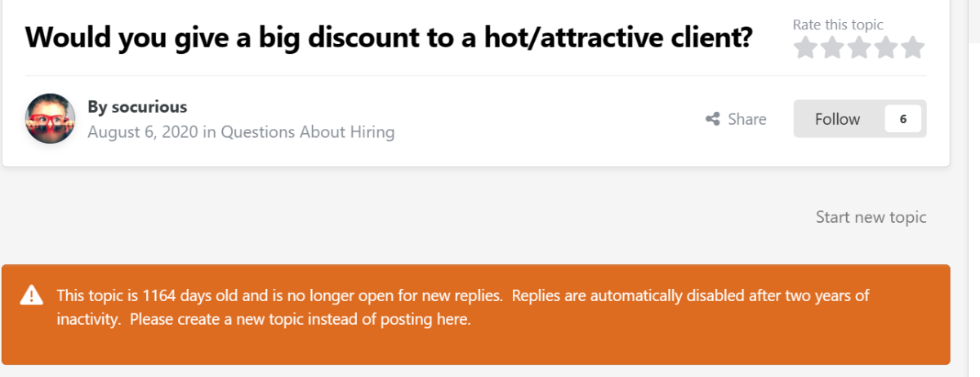Screen dimensions: 980x377
Task: Click 'Please create a new topic' banner line
Action: point(301,319)
